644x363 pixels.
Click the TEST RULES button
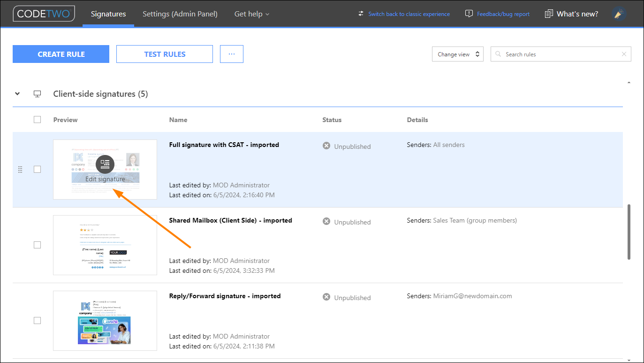[165, 54]
